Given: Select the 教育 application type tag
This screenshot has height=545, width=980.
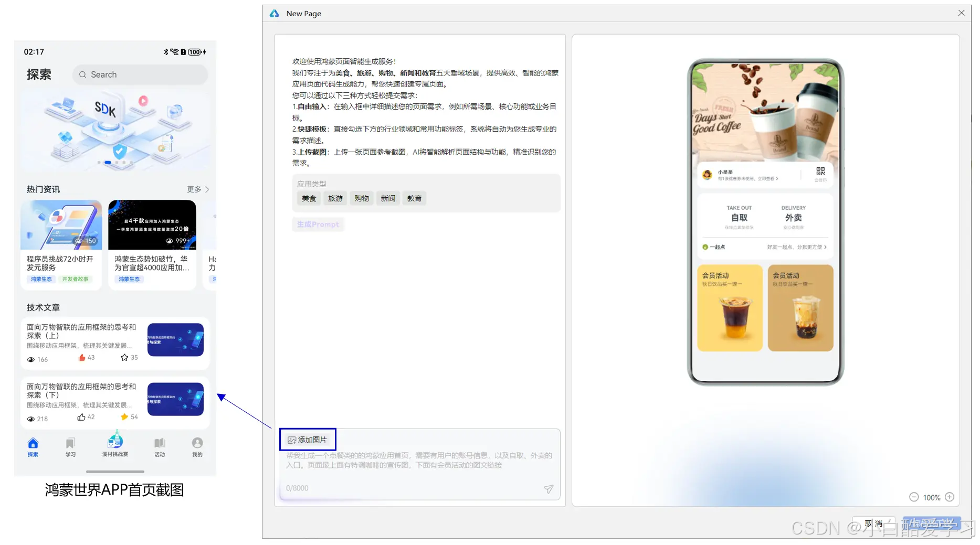Looking at the screenshot, I should 414,198.
